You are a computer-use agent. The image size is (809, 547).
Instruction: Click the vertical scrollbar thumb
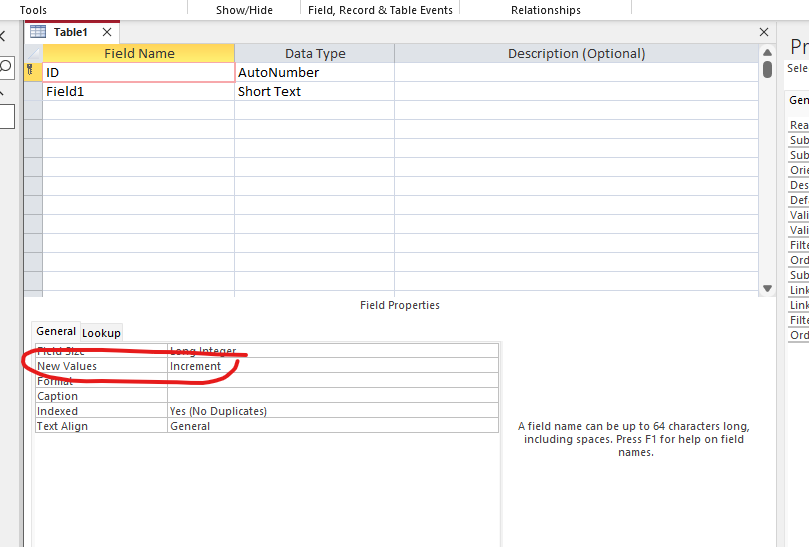point(767,70)
